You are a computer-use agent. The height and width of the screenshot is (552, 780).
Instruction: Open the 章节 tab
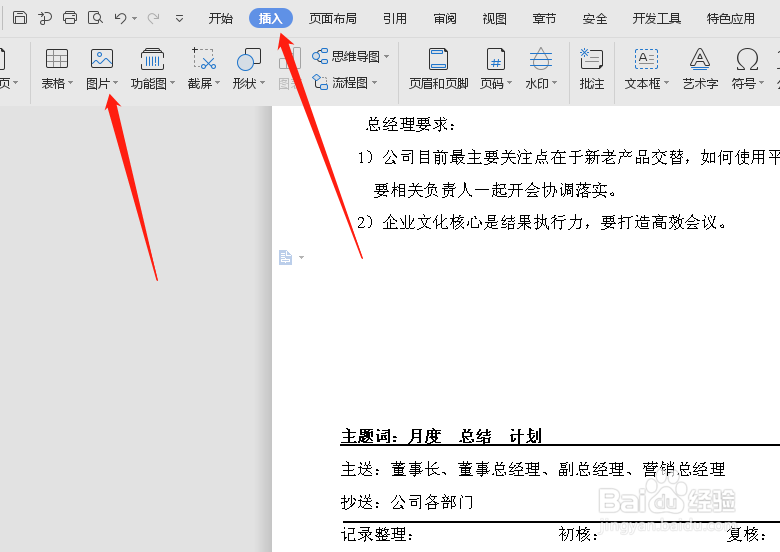[x=544, y=18]
